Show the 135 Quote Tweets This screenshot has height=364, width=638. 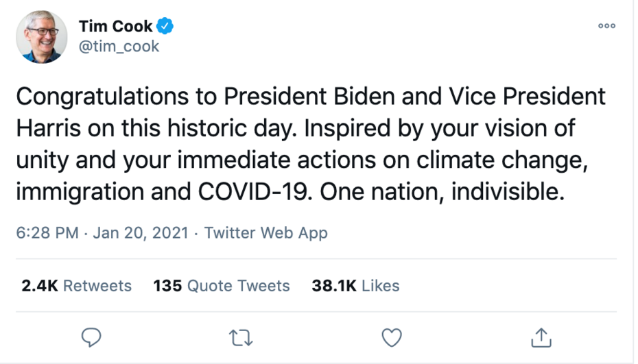click(x=222, y=285)
